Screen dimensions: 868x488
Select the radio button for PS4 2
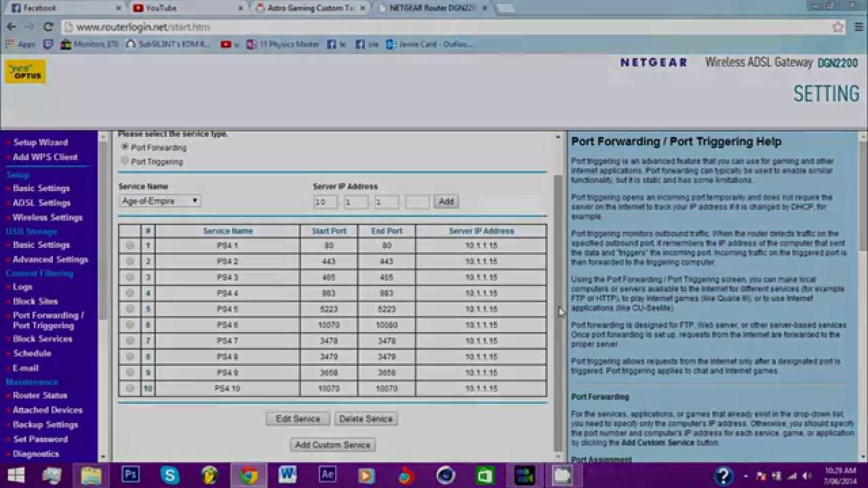pos(130,262)
